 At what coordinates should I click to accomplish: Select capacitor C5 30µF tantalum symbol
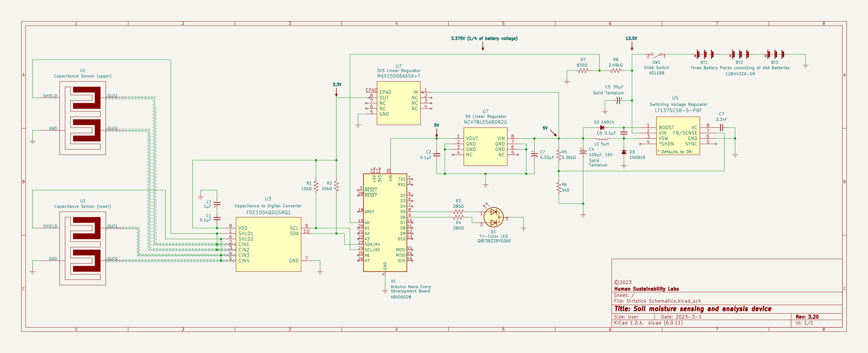619,100
